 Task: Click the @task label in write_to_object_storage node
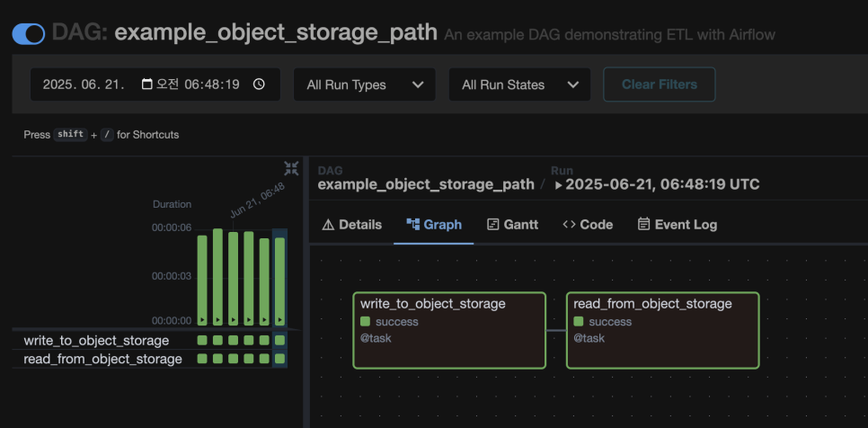(376, 338)
